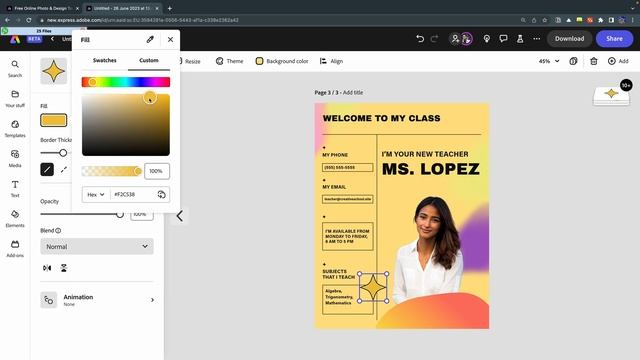Edit the 100% alpha value field

[x=157, y=171]
